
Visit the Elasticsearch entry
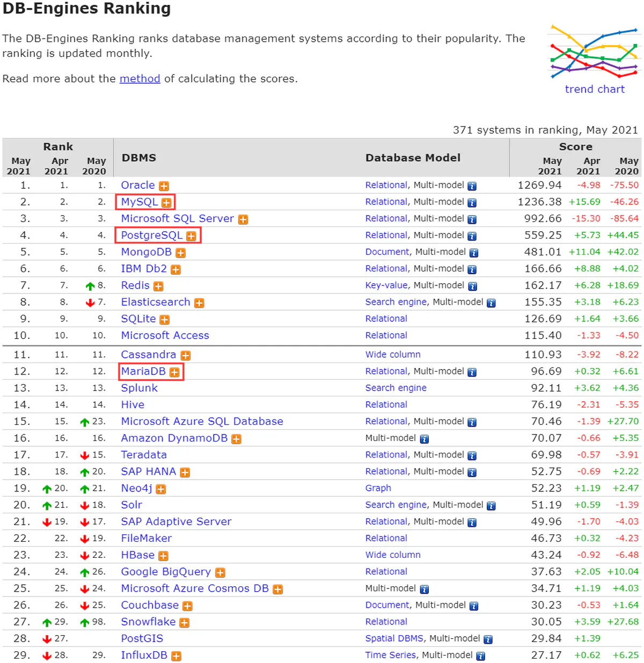coord(156,302)
